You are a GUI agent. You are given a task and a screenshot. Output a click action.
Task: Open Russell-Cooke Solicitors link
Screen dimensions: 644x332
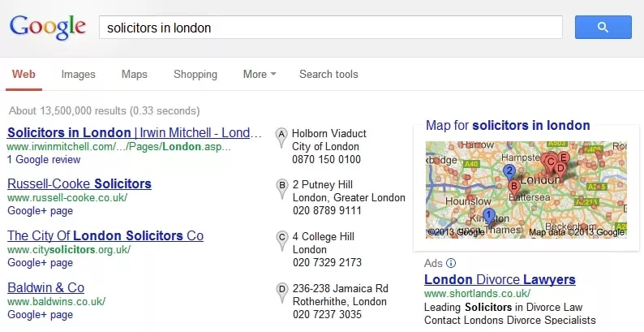click(79, 183)
